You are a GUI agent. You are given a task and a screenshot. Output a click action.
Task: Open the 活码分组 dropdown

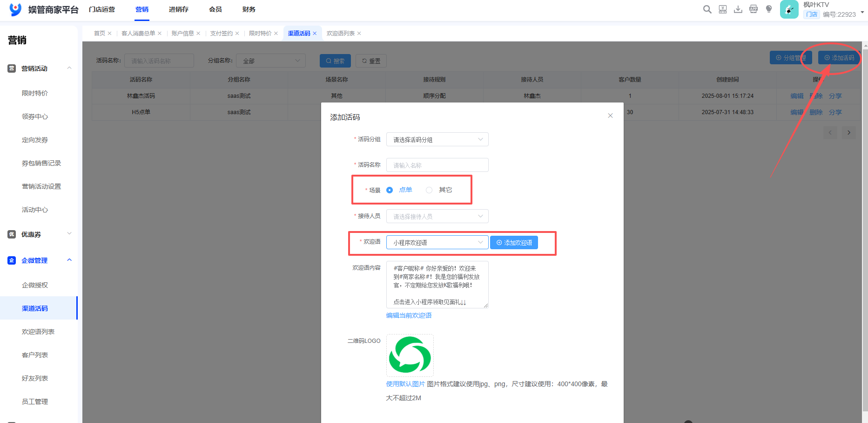[x=437, y=139]
